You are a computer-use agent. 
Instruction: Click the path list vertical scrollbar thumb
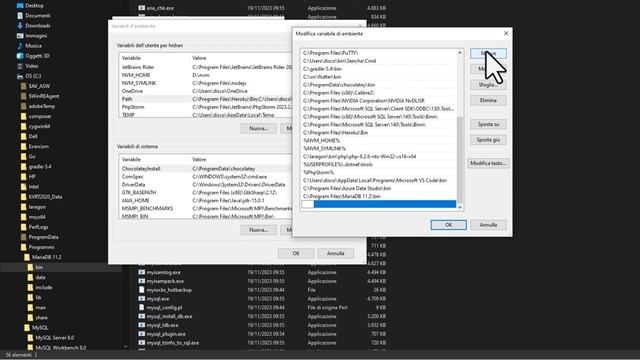(x=460, y=159)
